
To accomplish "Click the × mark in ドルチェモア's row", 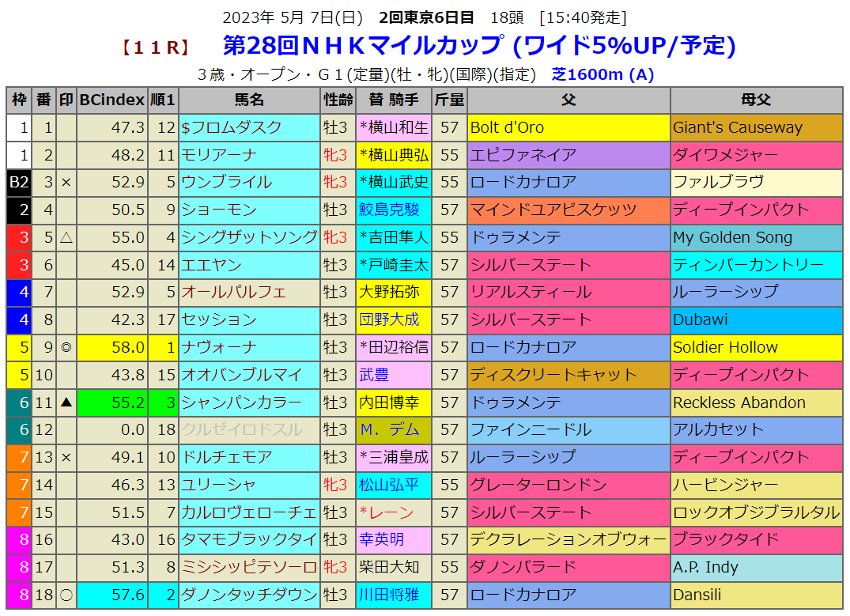I will click(x=66, y=457).
